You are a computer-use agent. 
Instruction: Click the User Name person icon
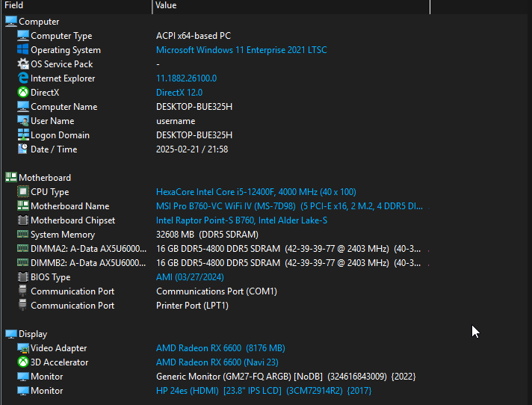coord(23,121)
